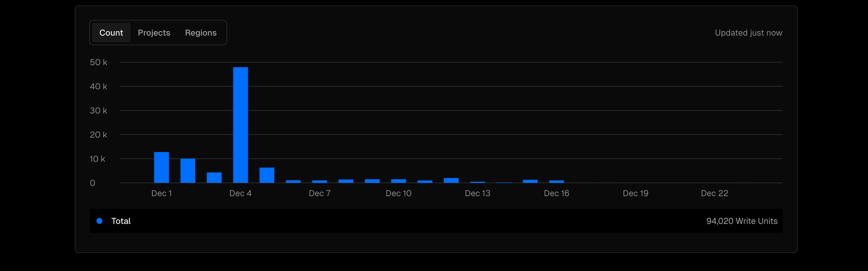Select the Dec 3 bar

[x=214, y=178]
